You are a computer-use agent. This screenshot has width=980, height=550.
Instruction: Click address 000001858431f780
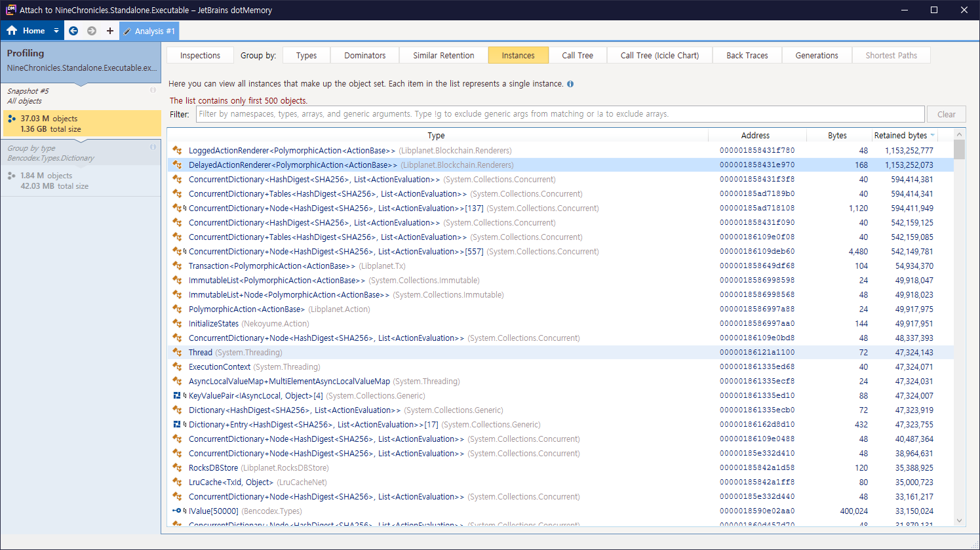757,150
